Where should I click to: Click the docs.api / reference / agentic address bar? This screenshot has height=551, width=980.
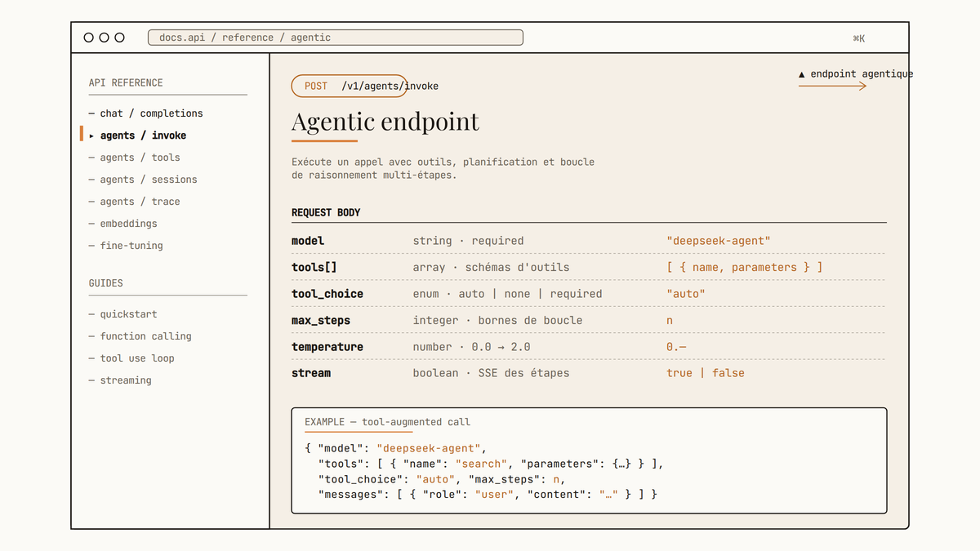pyautogui.click(x=335, y=38)
